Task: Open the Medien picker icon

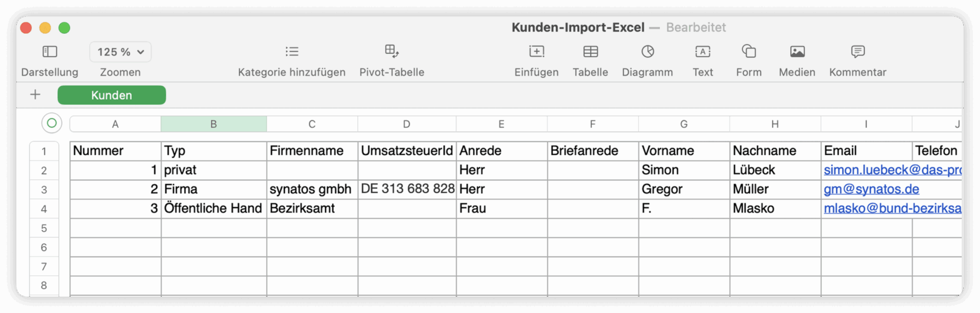Action: pyautogui.click(x=797, y=52)
